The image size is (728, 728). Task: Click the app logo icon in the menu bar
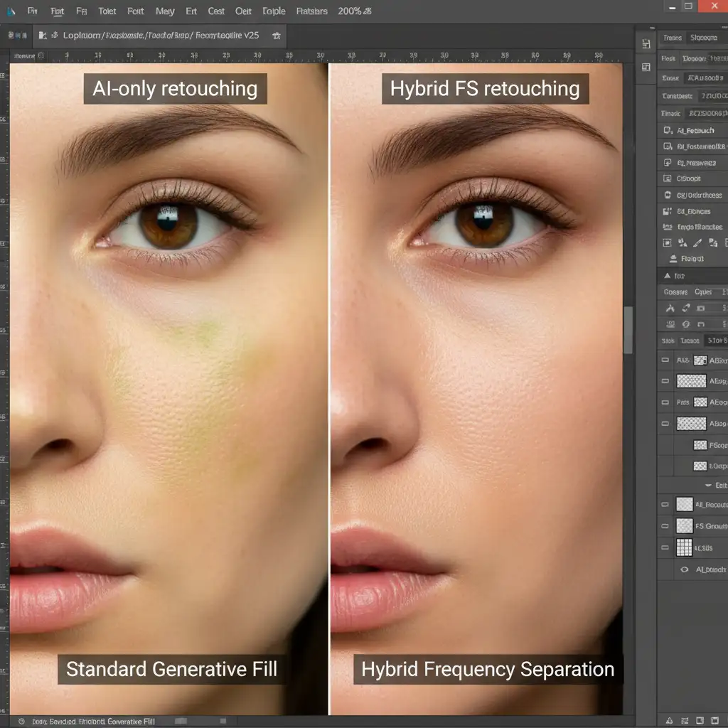click(11, 11)
